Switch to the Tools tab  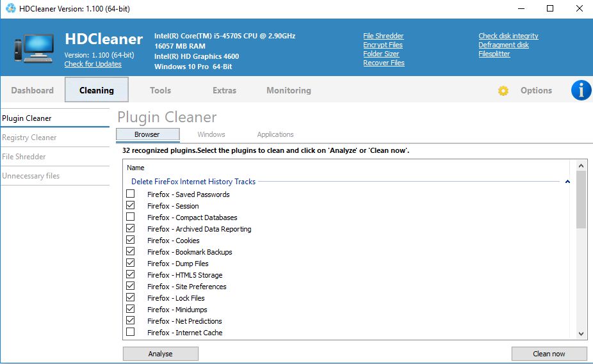pos(160,90)
